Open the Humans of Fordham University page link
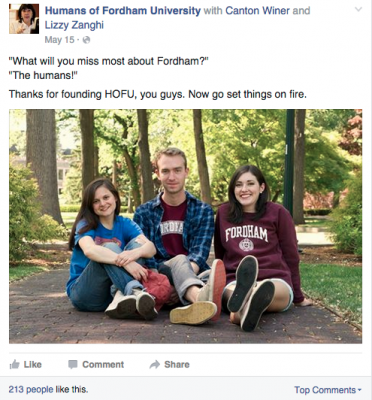This screenshot has width=372, height=400. coord(123,11)
